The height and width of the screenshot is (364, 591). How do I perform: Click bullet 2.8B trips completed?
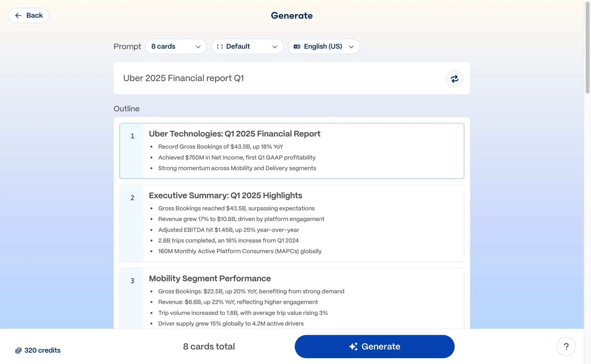point(228,241)
